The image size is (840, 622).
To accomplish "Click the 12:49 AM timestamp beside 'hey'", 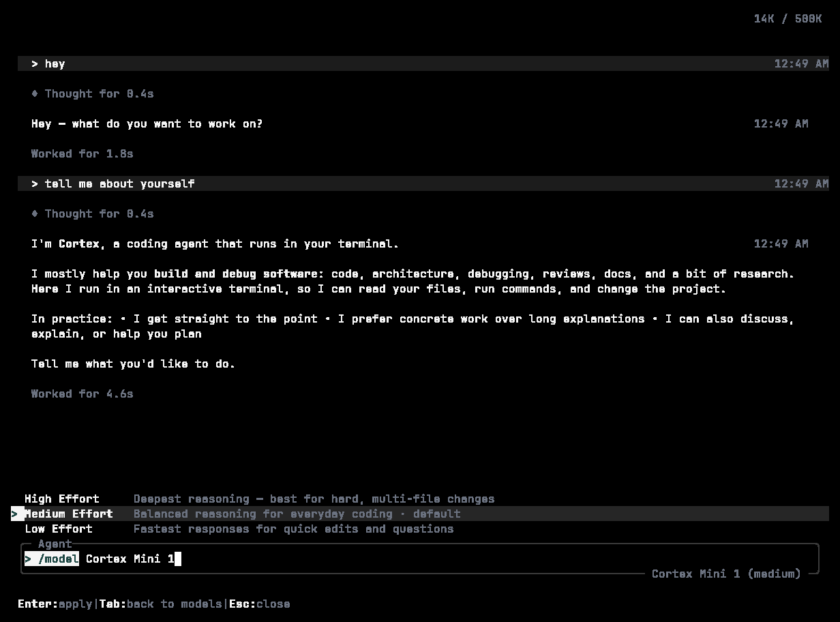I will point(801,63).
